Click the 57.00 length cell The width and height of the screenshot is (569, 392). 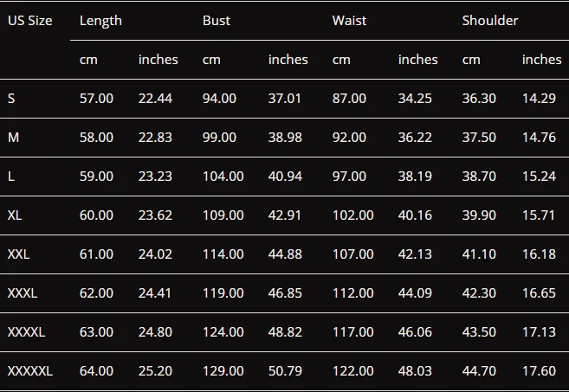[96, 99]
